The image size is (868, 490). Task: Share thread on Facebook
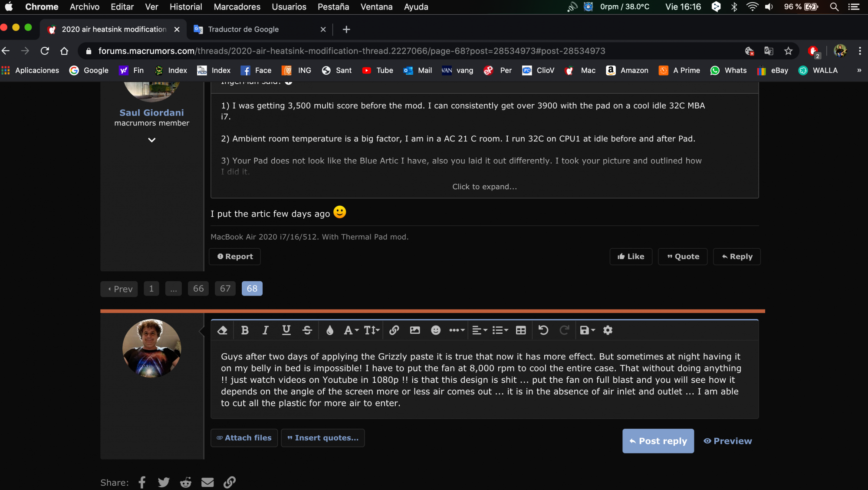pyautogui.click(x=142, y=482)
